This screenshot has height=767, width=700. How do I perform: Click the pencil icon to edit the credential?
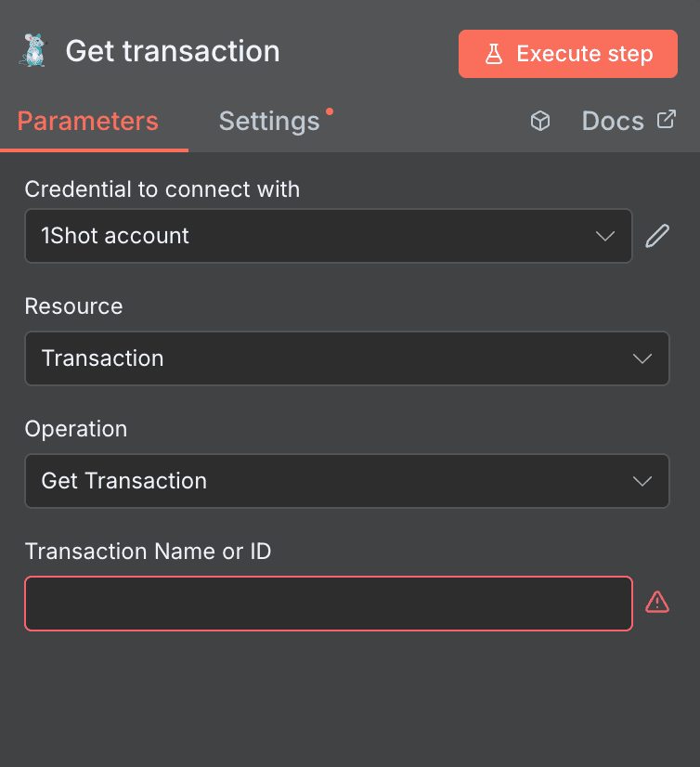click(x=657, y=236)
